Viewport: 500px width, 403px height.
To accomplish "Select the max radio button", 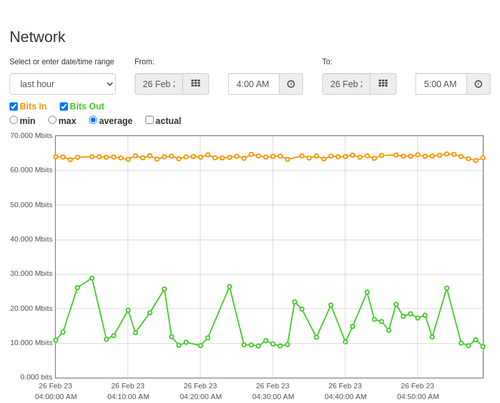I will (x=52, y=120).
